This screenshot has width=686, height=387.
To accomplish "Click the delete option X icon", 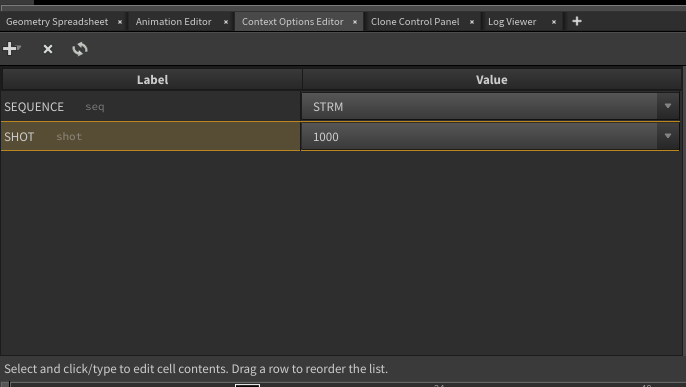I will (x=48, y=49).
